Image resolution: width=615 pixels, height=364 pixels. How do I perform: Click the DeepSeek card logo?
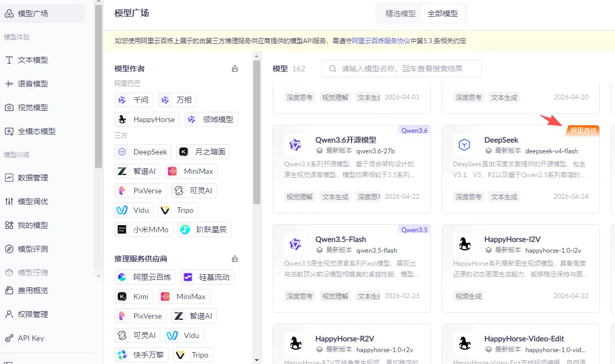click(464, 145)
